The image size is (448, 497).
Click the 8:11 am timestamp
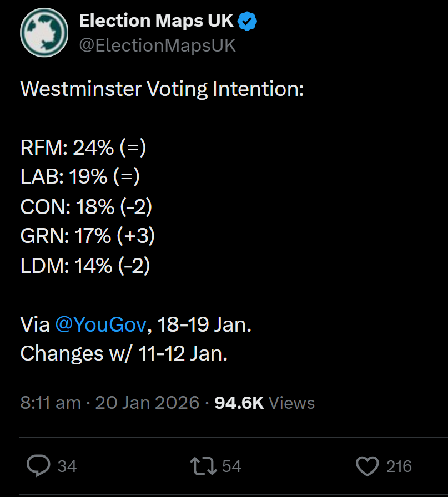tap(51, 403)
